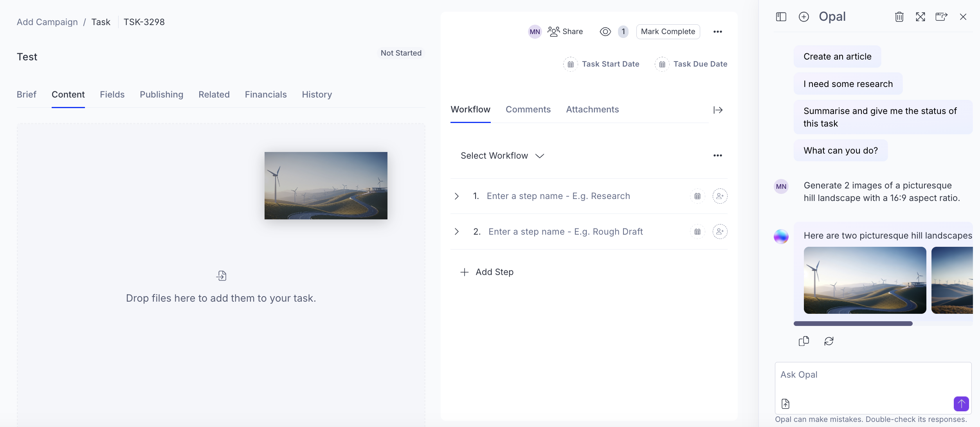Click the assignee icon on step 1
The image size is (980, 427).
[719, 196]
